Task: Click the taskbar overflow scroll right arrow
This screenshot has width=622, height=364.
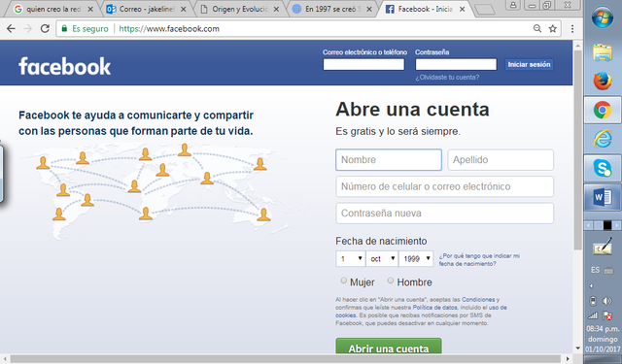Action: [x=616, y=225]
